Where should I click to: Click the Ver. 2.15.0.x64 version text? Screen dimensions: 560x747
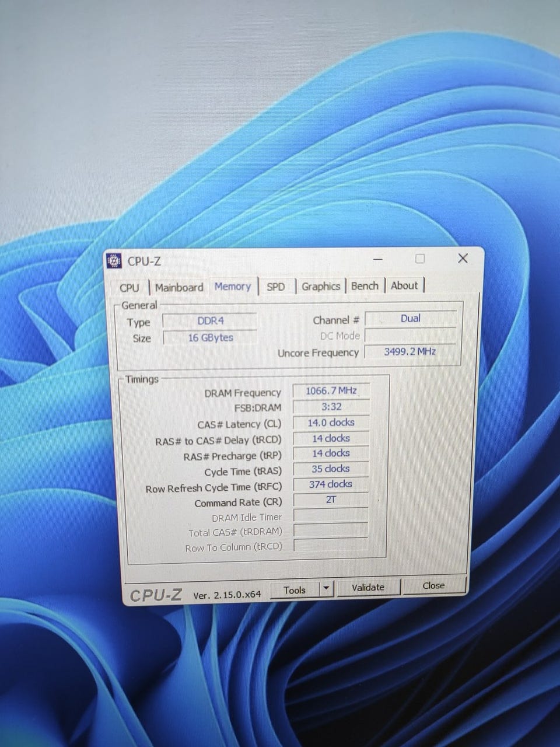pos(227,595)
